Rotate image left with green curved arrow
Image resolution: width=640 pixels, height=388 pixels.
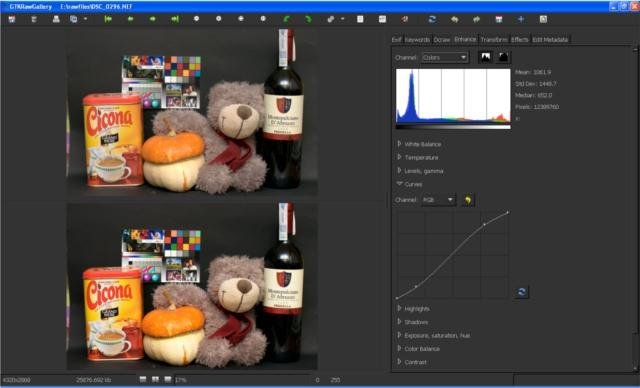point(287,19)
